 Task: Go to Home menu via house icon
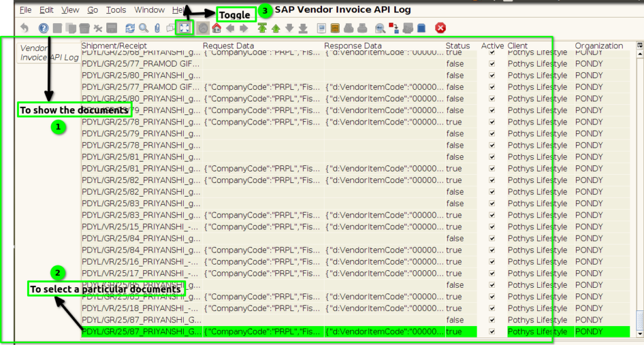tap(216, 28)
